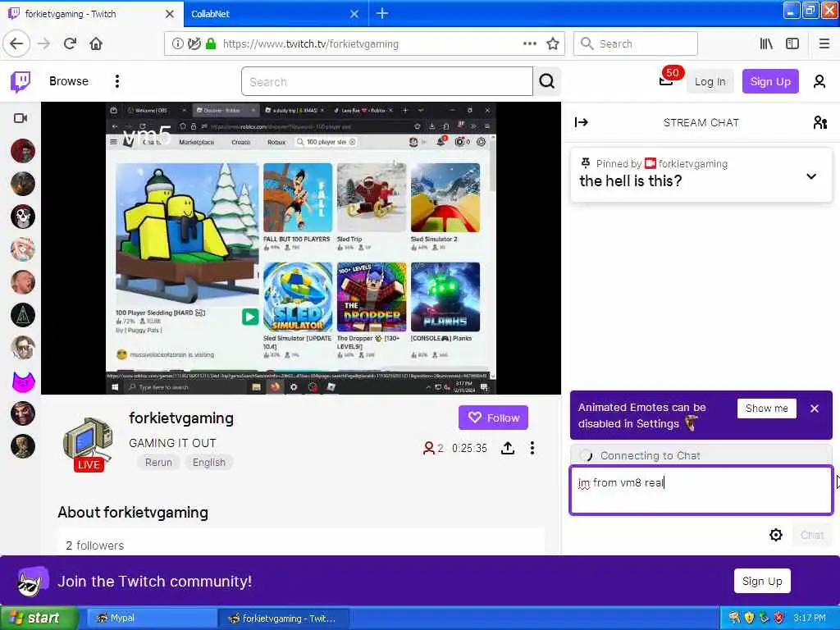Open the browser hamburger menu
Viewport: 840px width, 630px height.
[824, 44]
